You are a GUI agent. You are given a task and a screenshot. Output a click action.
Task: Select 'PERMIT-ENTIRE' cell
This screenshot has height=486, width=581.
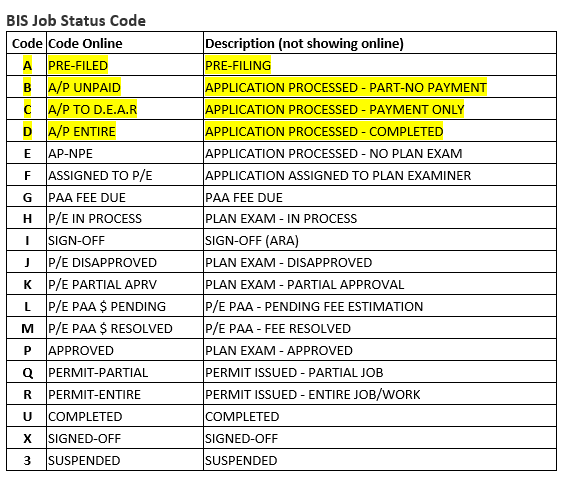pos(125,394)
